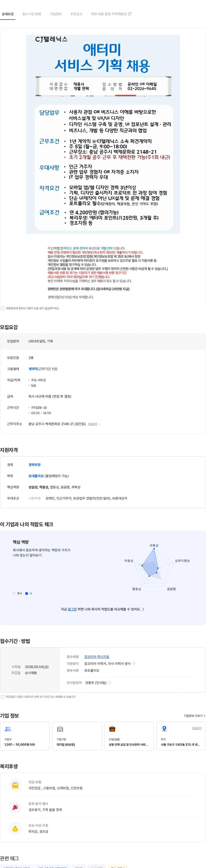Click the arrow after 적합도를 비교해볼 수 있어요

tap(143, 609)
